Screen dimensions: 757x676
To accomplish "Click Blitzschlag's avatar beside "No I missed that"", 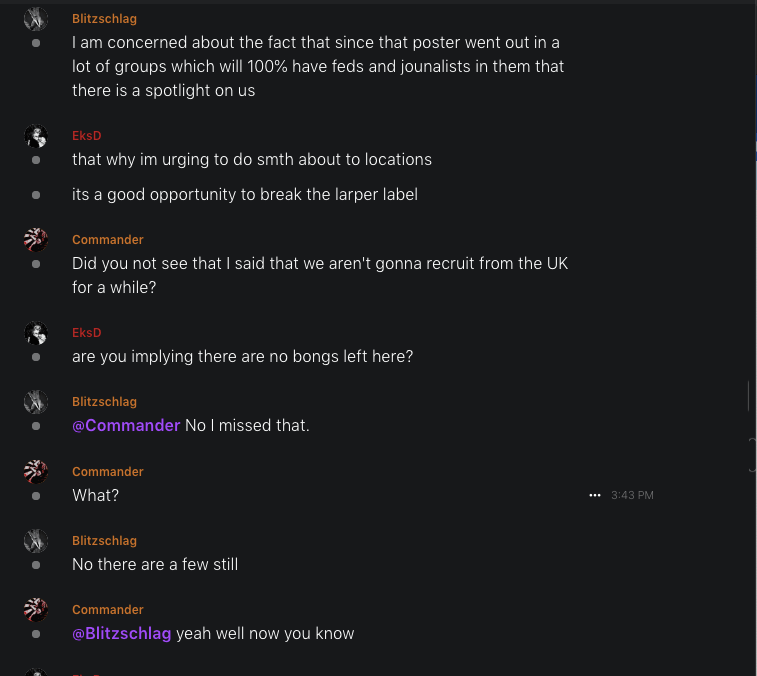I will point(36,402).
